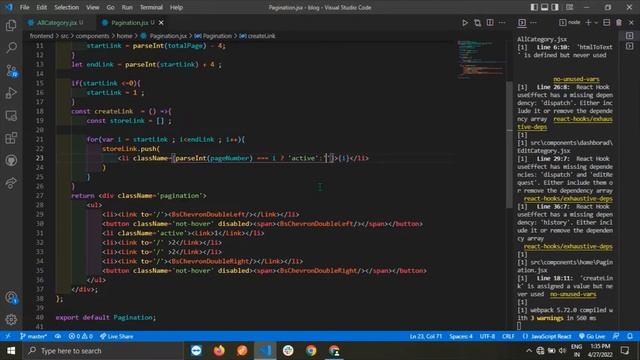The image size is (640, 360).
Task: Run the current file with play icon
Action: [x=464, y=23]
